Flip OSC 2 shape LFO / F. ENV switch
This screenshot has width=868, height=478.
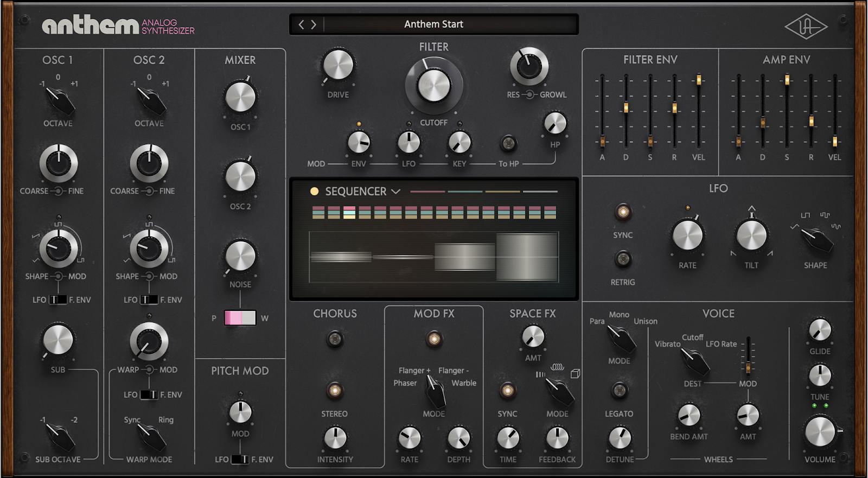coord(149,299)
